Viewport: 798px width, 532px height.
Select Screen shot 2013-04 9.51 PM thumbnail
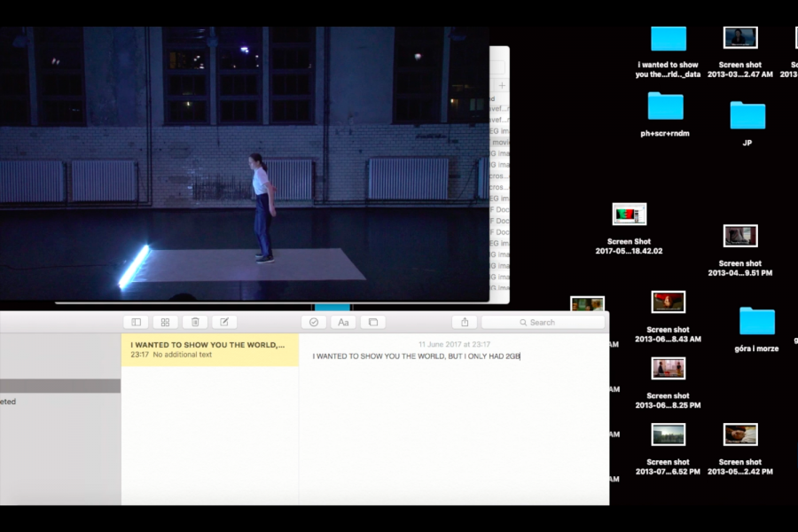[x=740, y=236]
